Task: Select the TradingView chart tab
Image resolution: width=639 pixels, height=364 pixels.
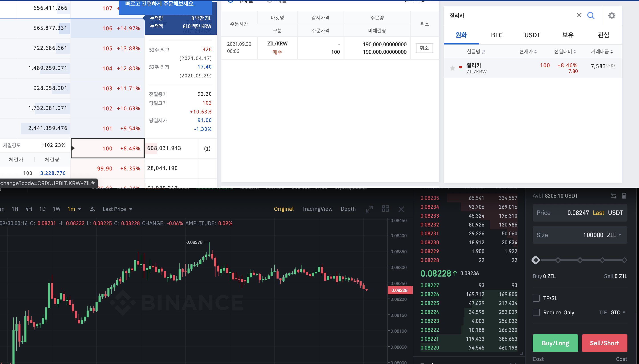Action: 317,209
